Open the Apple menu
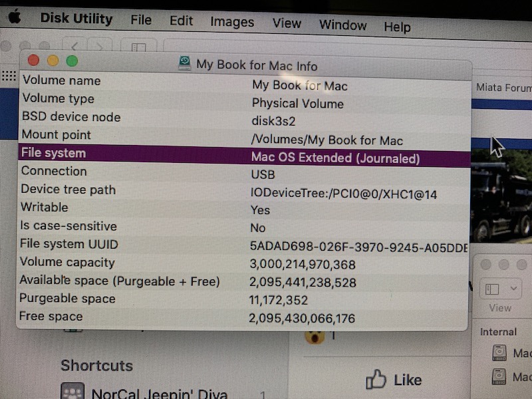Image resolution: width=532 pixels, height=399 pixels. coord(14,16)
